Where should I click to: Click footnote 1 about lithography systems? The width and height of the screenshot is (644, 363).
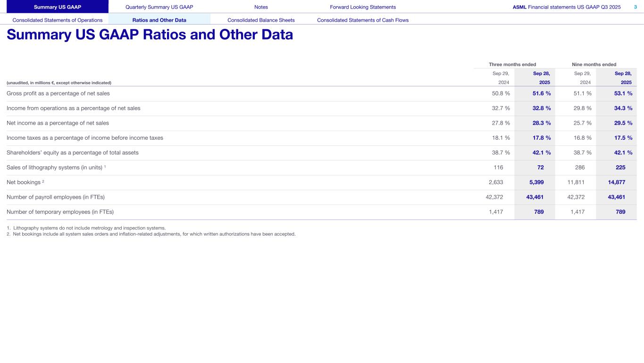click(x=86, y=228)
